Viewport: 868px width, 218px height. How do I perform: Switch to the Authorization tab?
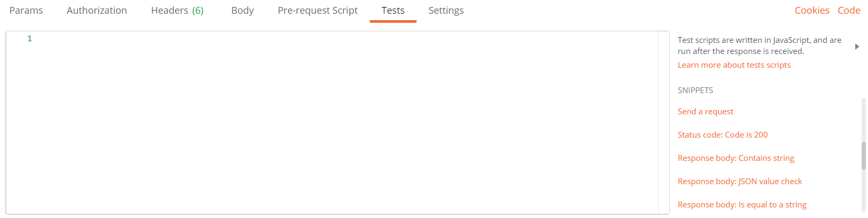point(97,11)
